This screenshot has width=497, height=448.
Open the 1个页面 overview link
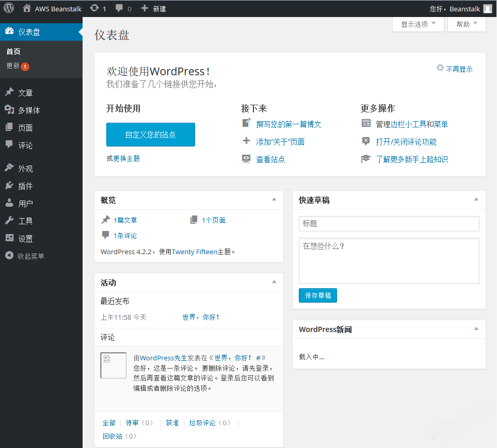(x=214, y=220)
